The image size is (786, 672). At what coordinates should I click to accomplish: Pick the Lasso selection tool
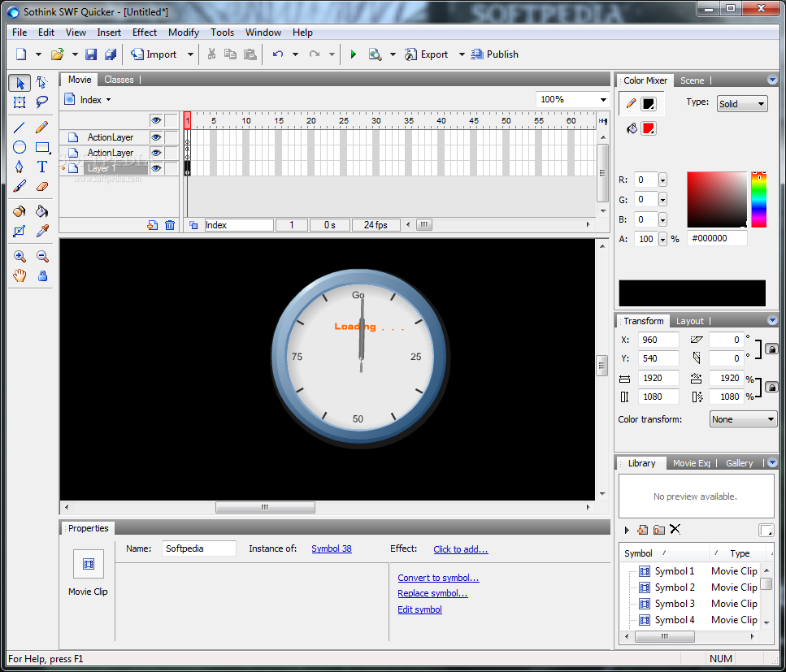pyautogui.click(x=42, y=102)
